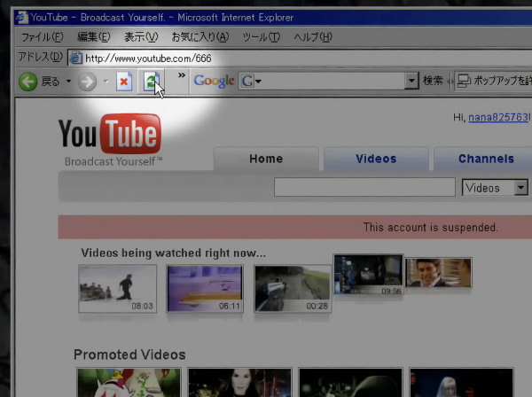Click the gray Forward arrow button
Viewport: 532px width, 397px height.
87,82
